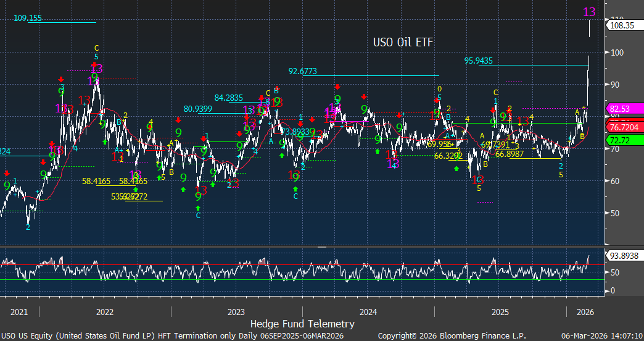Click the magenta 13 countdown marker at chart top
Viewport: 644px width, 341px height.
tap(589, 12)
